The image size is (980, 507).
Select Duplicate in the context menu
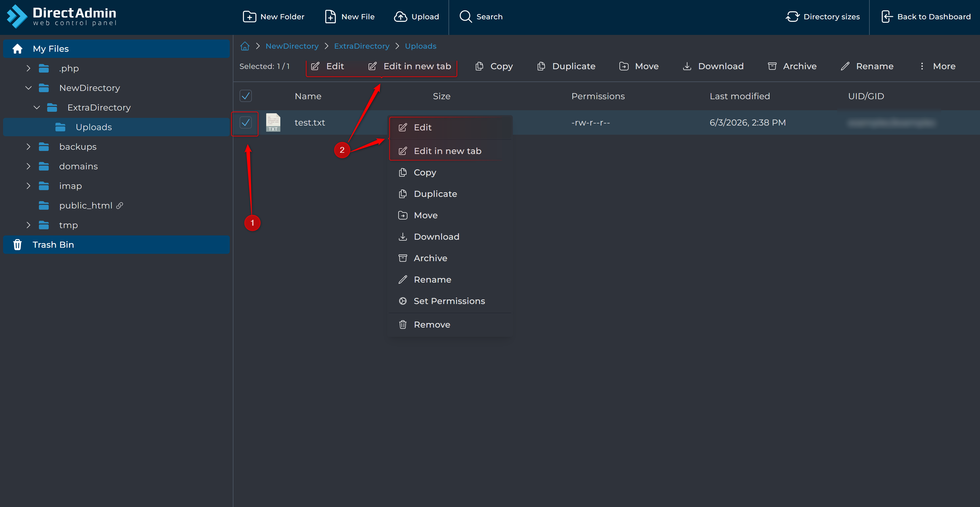pos(450,193)
